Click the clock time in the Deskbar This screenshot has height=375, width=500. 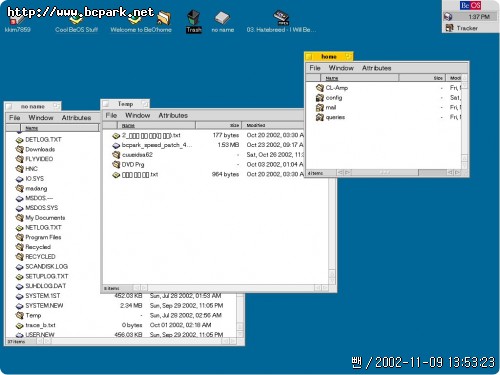pyautogui.click(x=479, y=17)
